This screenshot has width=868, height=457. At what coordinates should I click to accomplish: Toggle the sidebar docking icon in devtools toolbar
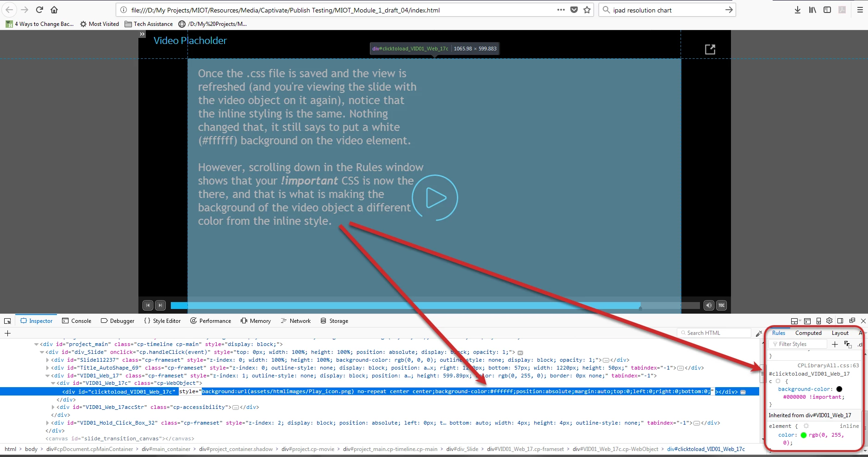point(840,321)
